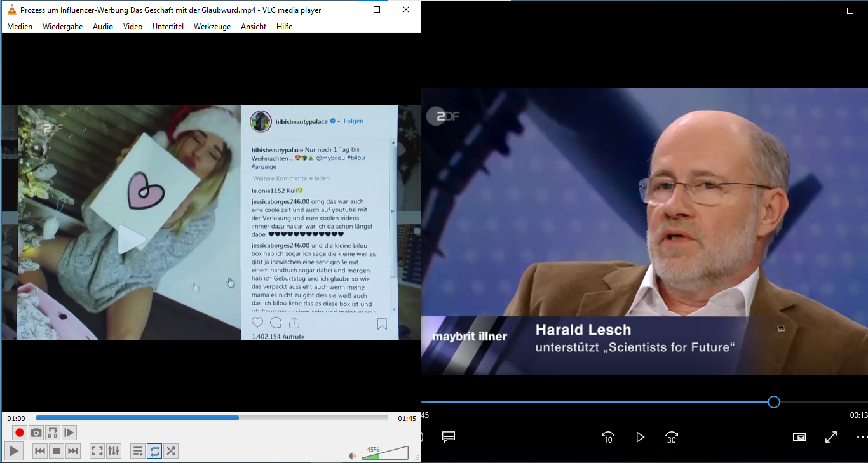
Task: Show the VLC playlist
Action: click(137, 451)
